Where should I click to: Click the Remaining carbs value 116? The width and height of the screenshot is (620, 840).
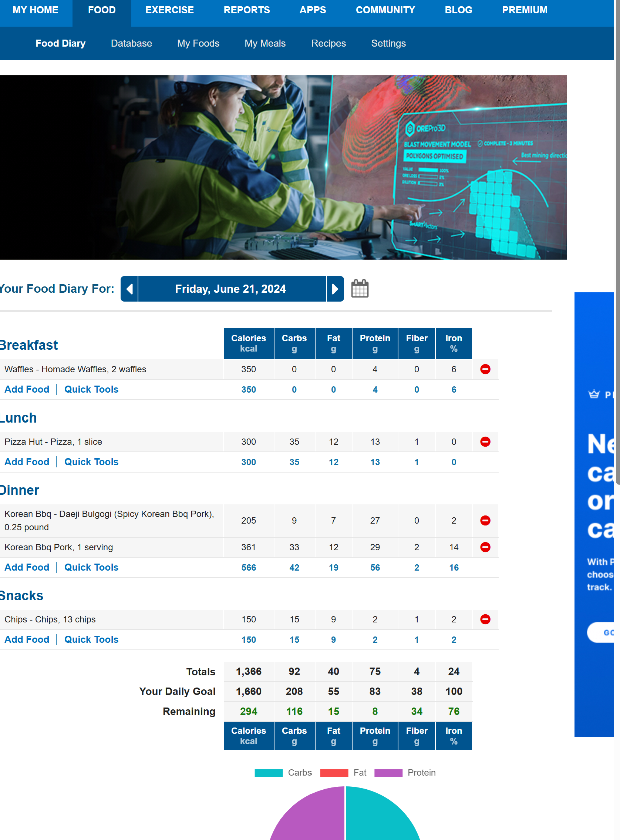[x=294, y=711]
